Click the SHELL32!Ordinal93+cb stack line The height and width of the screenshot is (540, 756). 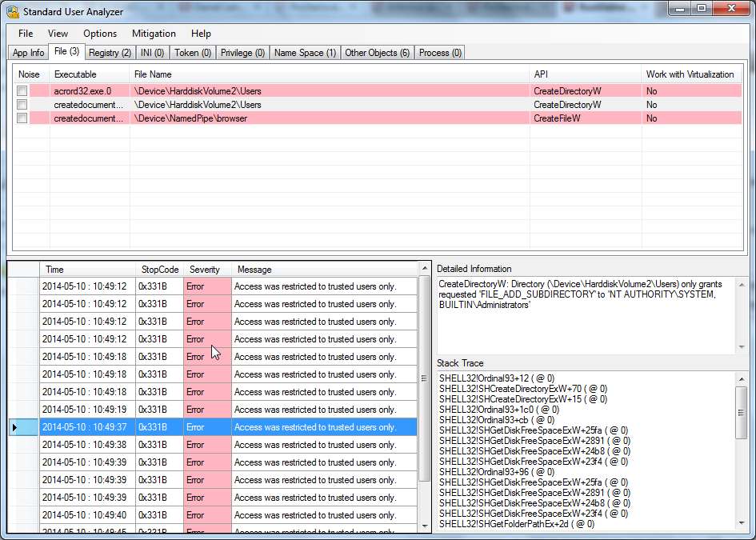497,420
